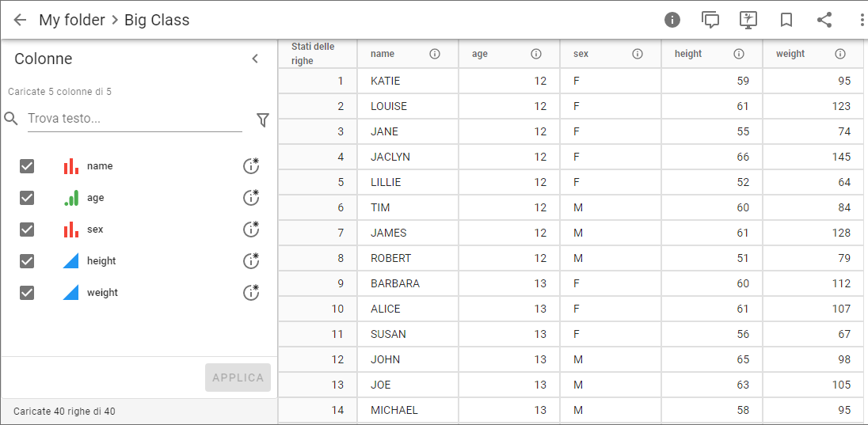Click the share icon
868x425 pixels.
pos(824,20)
